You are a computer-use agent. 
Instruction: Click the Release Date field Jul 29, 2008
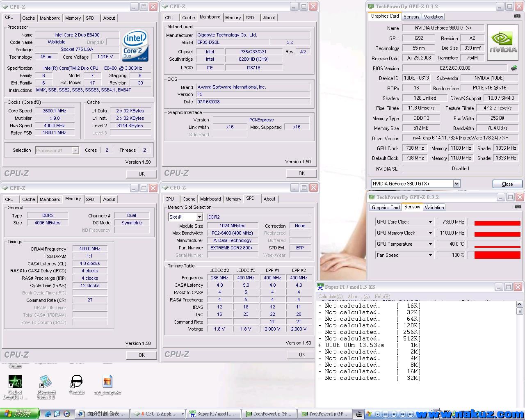(x=418, y=58)
